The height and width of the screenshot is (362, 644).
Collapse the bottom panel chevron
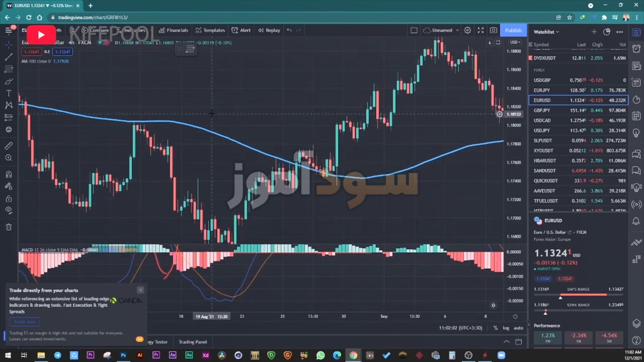[507, 342]
